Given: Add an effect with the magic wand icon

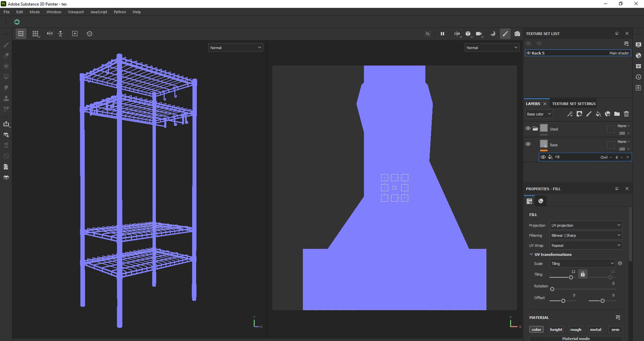Looking at the screenshot, I should tap(570, 114).
